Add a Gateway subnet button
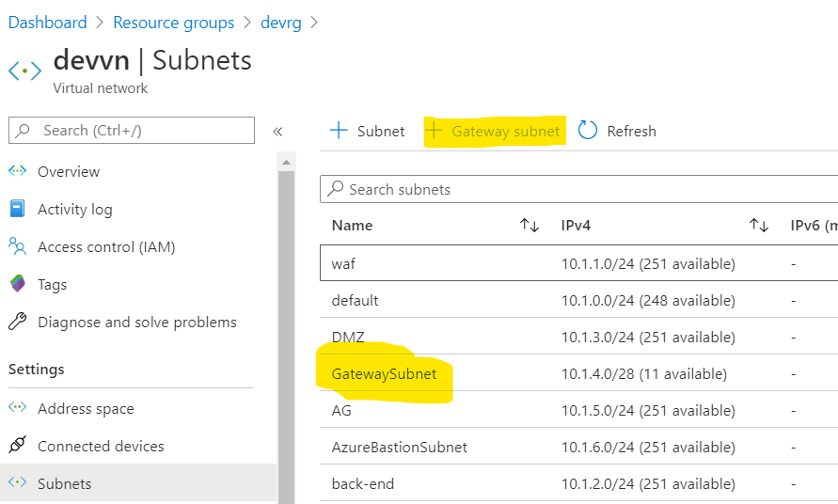838x504 pixels. (494, 131)
